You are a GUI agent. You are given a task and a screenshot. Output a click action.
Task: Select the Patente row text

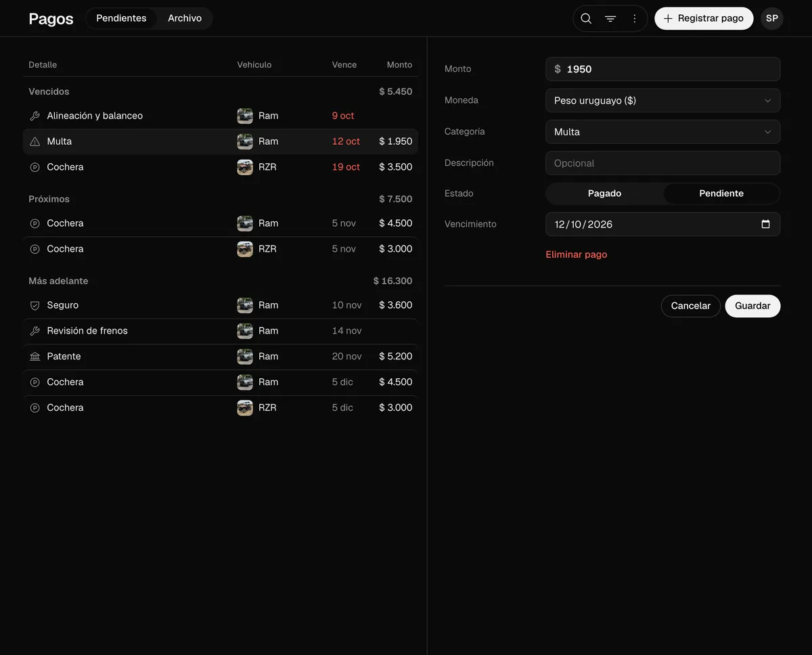tap(64, 357)
